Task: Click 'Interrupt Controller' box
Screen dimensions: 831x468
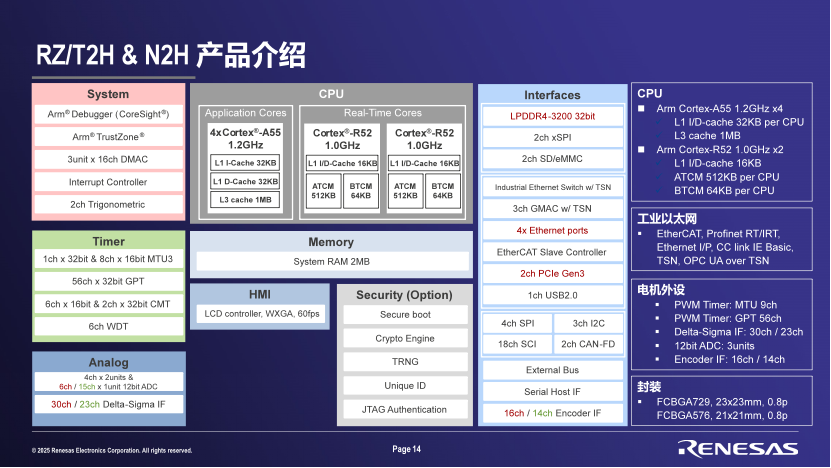Action: coord(108,182)
